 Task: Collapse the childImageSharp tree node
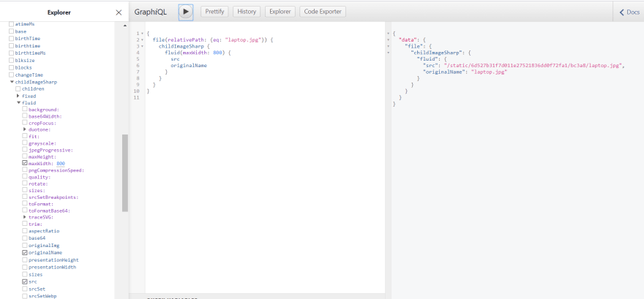12,82
